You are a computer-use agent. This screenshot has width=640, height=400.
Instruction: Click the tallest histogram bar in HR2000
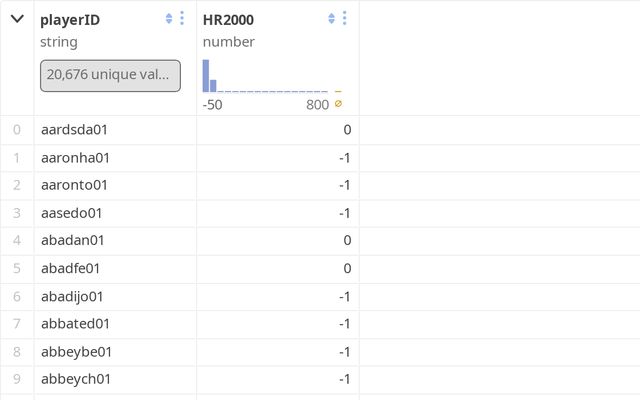coord(206,76)
